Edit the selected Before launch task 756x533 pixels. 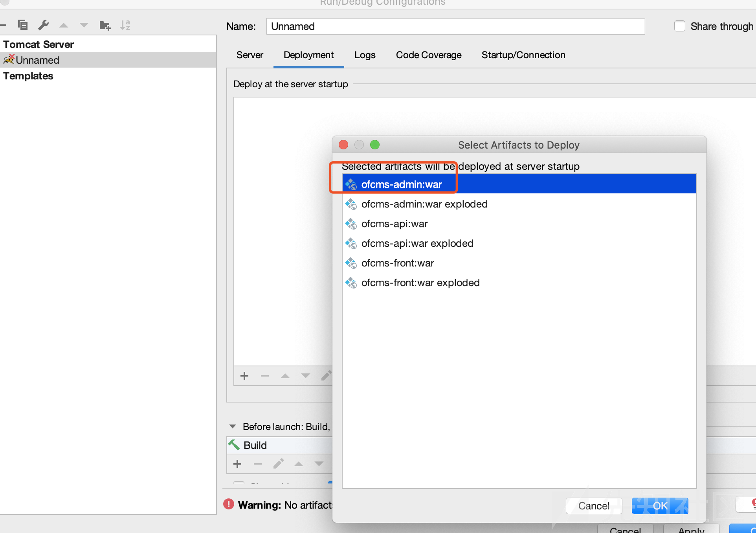click(278, 464)
